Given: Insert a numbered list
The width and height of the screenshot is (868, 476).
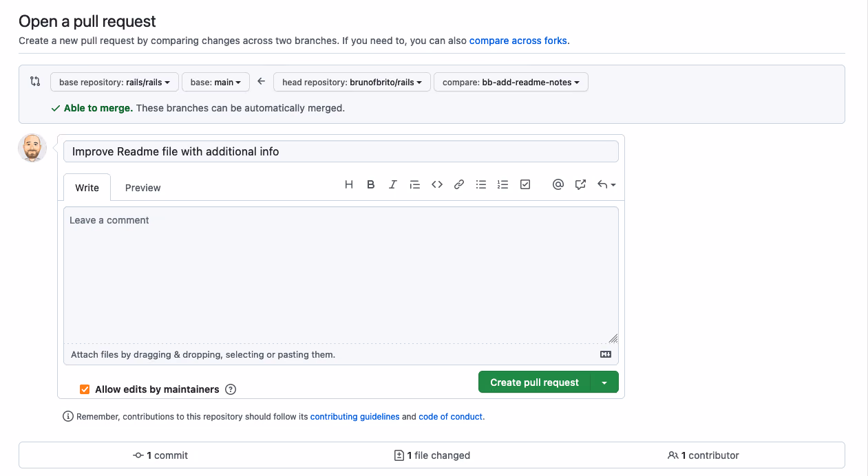Looking at the screenshot, I should (503, 184).
